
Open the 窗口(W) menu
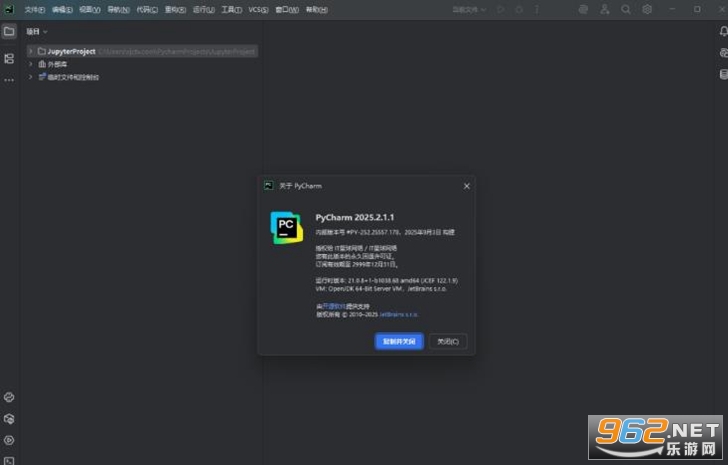coord(287,10)
